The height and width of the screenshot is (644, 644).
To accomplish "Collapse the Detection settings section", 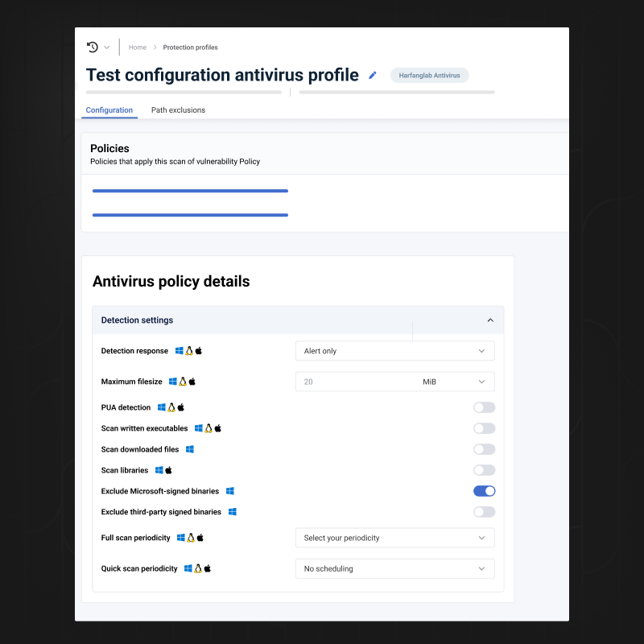I will click(x=490, y=320).
